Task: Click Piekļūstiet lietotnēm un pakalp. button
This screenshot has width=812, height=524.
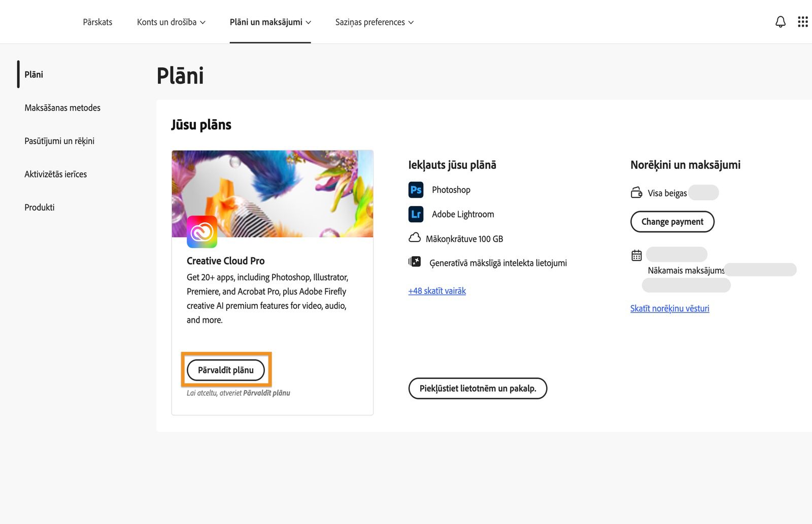Action: pyautogui.click(x=478, y=388)
